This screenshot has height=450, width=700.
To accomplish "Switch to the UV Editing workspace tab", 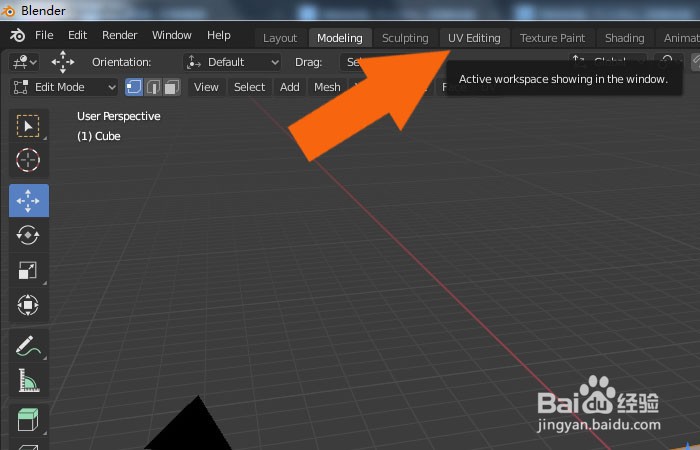I will click(x=474, y=38).
